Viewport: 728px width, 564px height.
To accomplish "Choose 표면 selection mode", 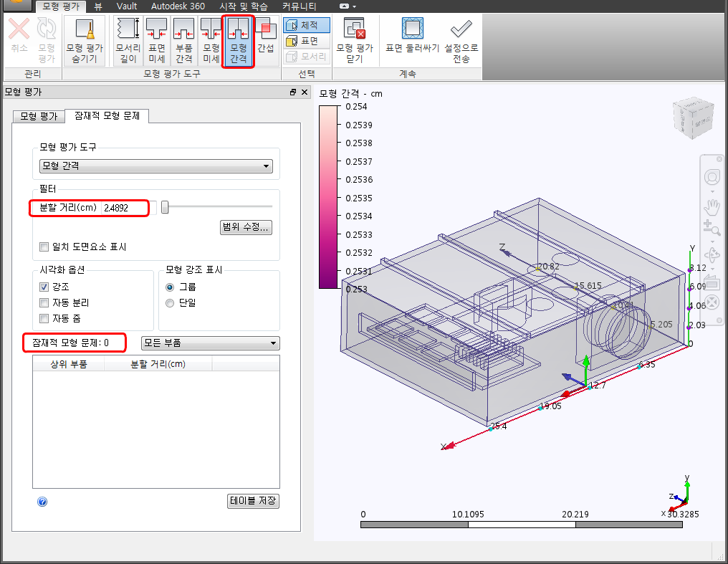I will click(x=307, y=41).
